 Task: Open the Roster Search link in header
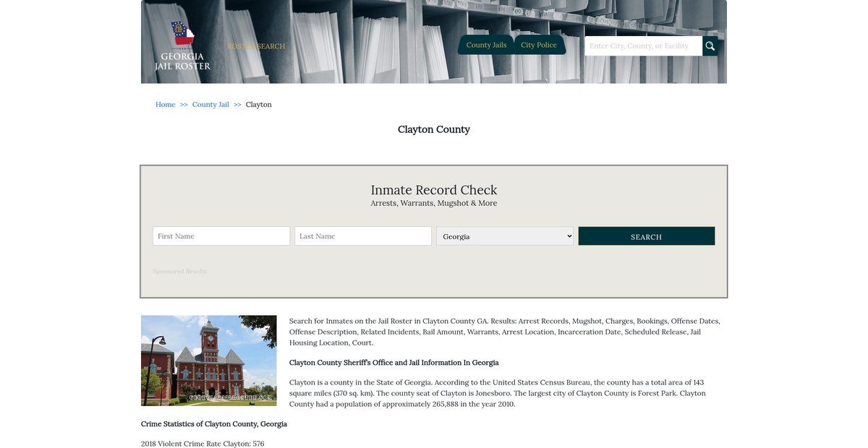coord(256,46)
